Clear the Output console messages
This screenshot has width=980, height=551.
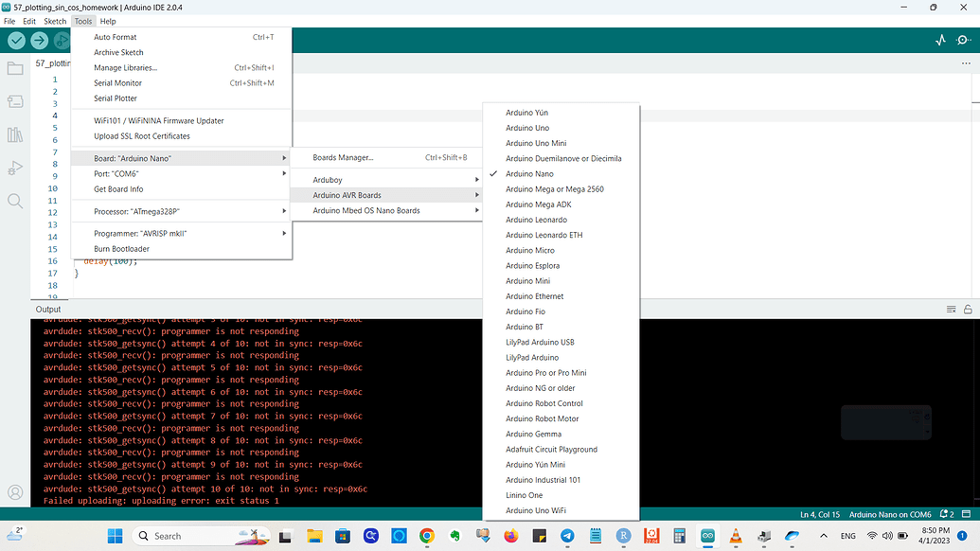coord(950,309)
